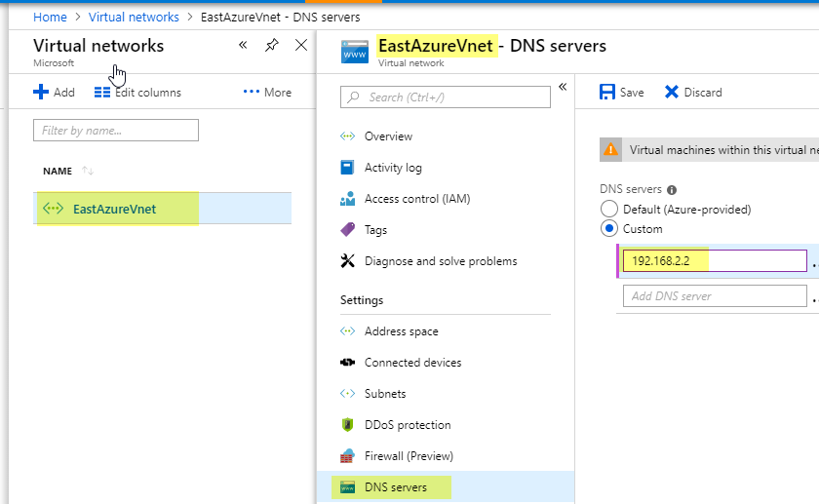Screen dimensions: 819x504
Task: Pin the Virtual networks blade
Action: [x=272, y=45]
